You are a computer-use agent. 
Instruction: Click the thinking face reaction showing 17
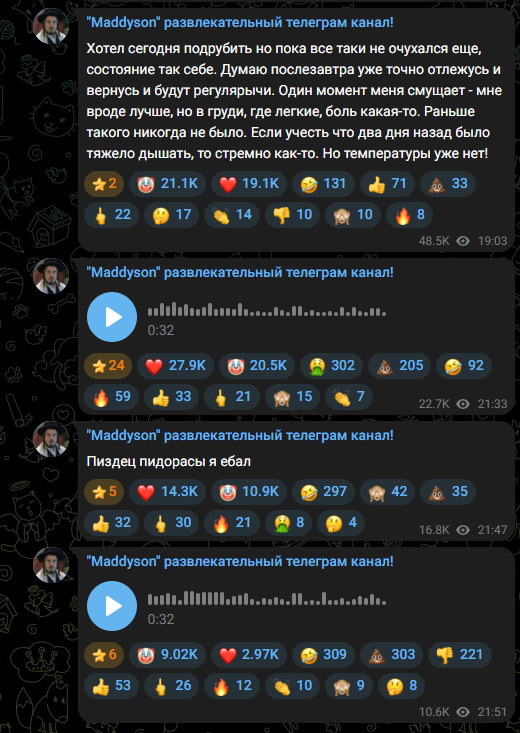coord(172,215)
